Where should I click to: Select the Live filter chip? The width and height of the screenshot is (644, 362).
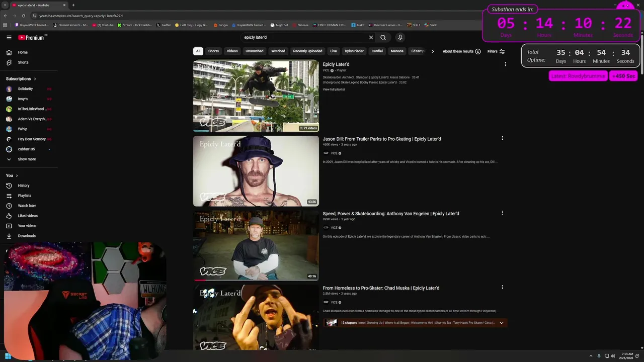click(x=334, y=51)
